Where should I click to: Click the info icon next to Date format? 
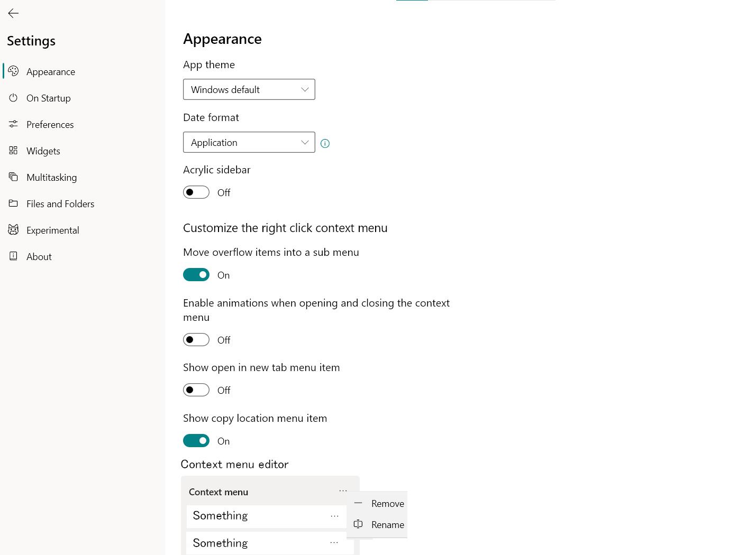[x=325, y=143]
